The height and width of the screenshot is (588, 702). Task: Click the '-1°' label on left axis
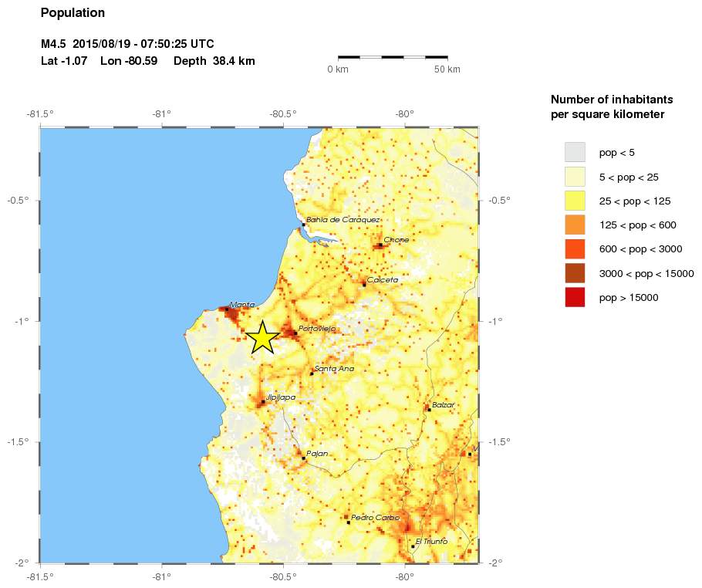[21, 321]
